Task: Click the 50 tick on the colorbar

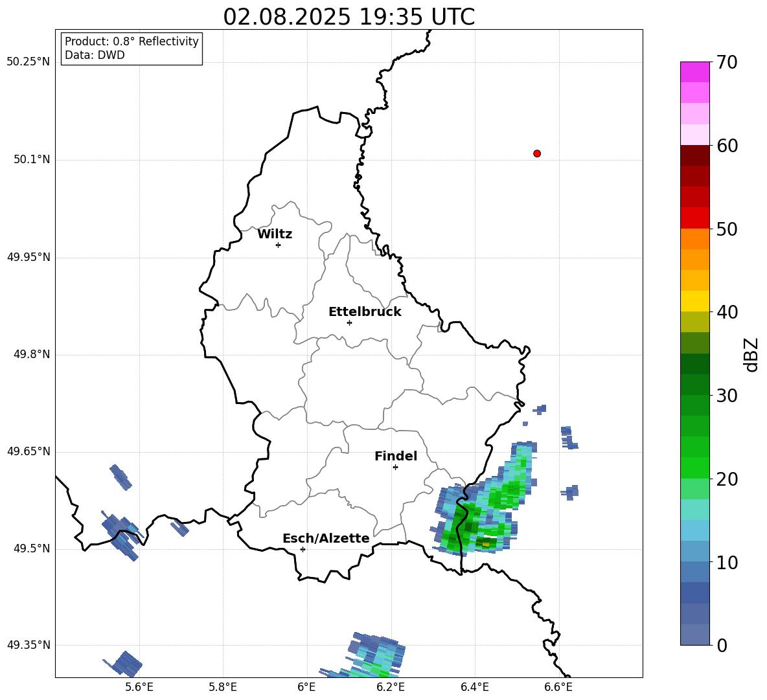Action: pos(727,229)
